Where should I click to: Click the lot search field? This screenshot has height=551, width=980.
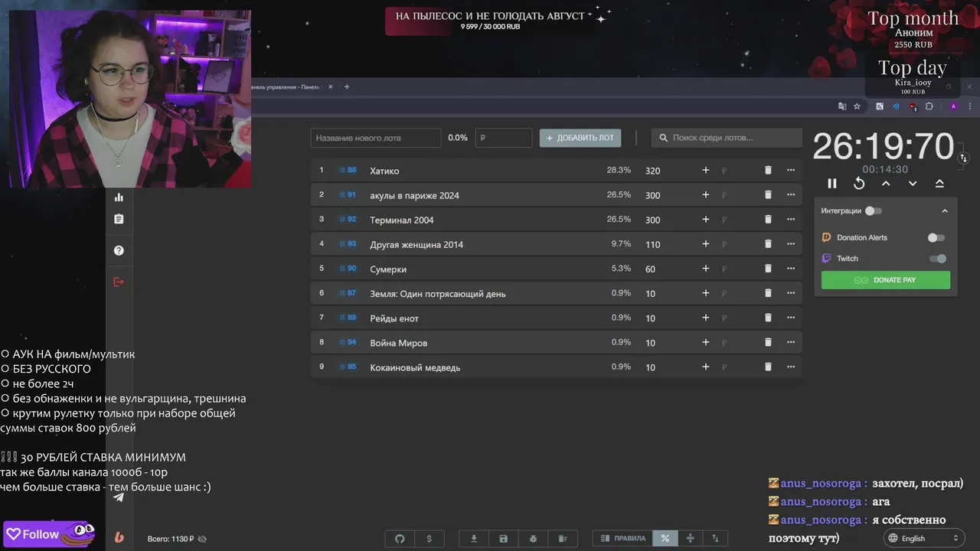pyautogui.click(x=727, y=138)
